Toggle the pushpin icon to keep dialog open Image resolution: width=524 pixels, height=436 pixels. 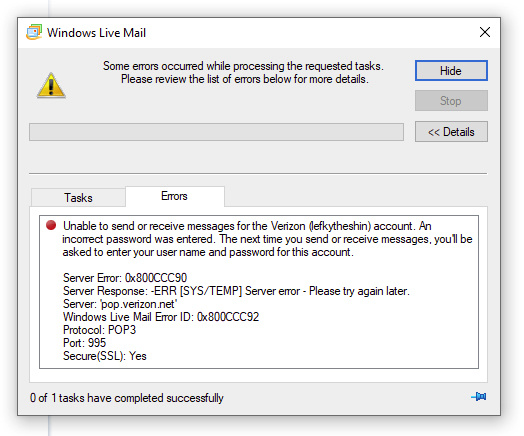tap(479, 397)
